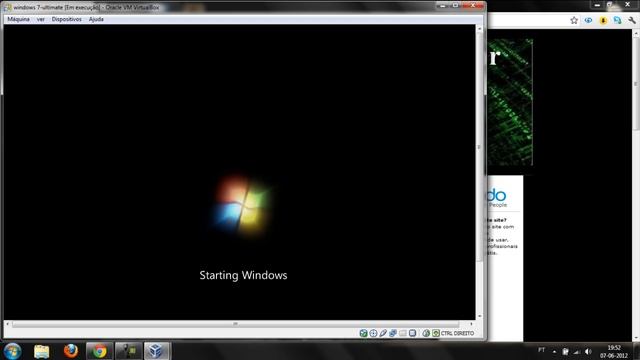Switch to Chrome from the taskbar

click(99, 351)
